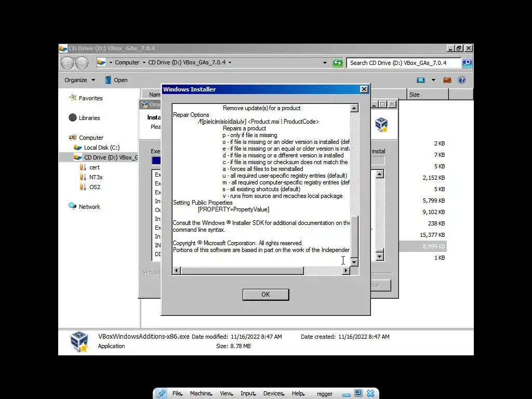532x399 pixels.
Task: Click CD Drive (D:) breadcrumb segment
Action: coord(187,62)
